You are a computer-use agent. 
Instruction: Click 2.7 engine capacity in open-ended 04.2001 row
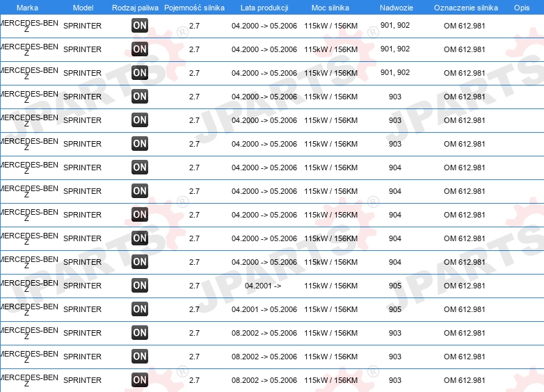coord(194,286)
